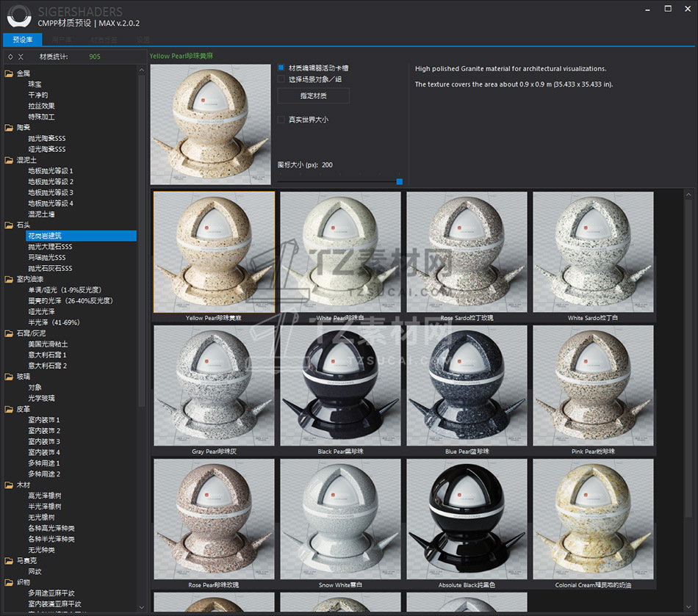Toggle 选择场景对象/组 checkbox

point(281,79)
